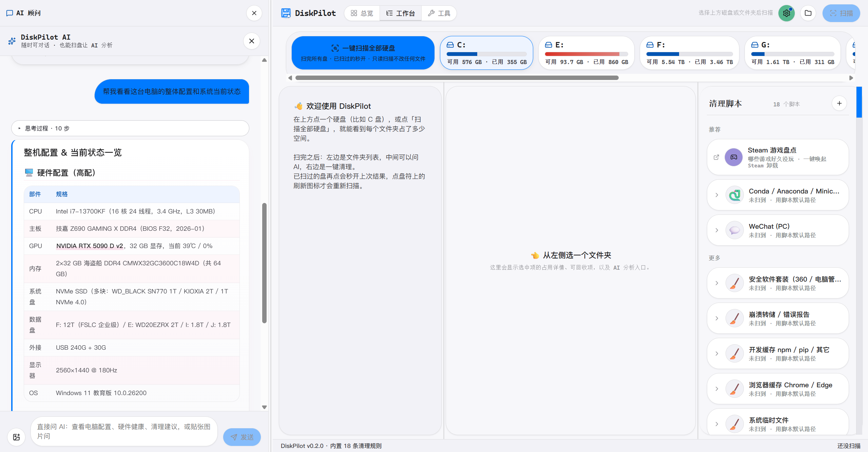The width and height of the screenshot is (868, 452).
Task: Close the AI 顾问 panel
Action: click(x=254, y=13)
